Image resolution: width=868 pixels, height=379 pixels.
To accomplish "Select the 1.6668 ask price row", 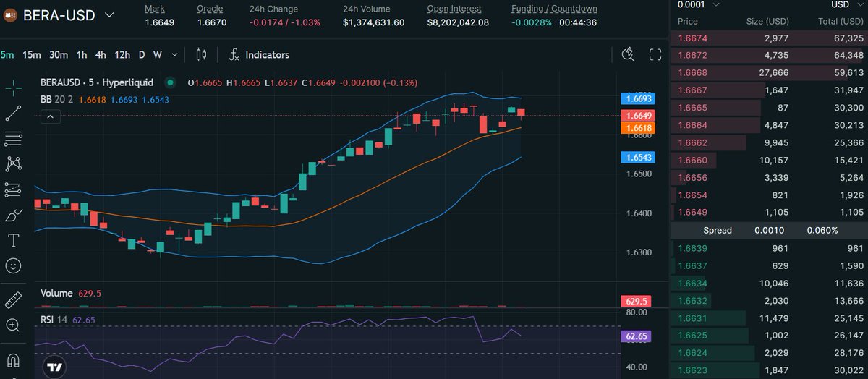I will pos(769,73).
